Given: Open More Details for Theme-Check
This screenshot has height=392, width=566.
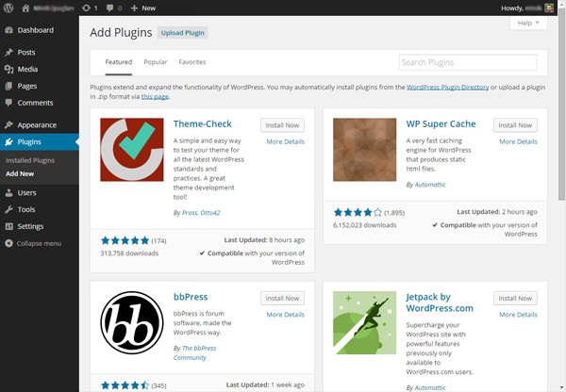Looking at the screenshot, I should click(286, 141).
